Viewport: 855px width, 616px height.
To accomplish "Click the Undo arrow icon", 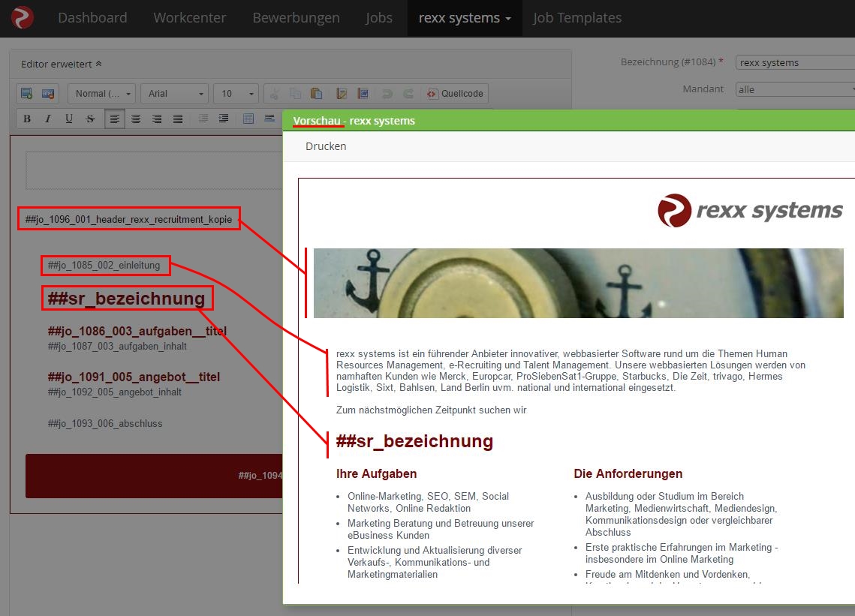I will [x=387, y=94].
